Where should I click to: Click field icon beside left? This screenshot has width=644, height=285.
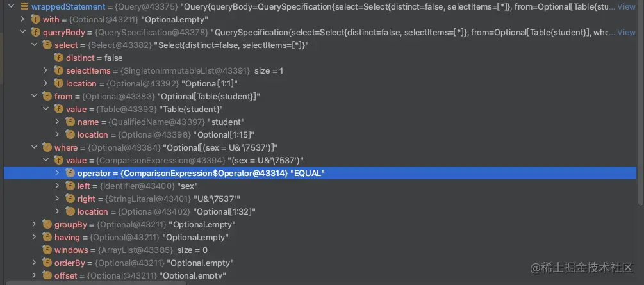(x=70, y=186)
